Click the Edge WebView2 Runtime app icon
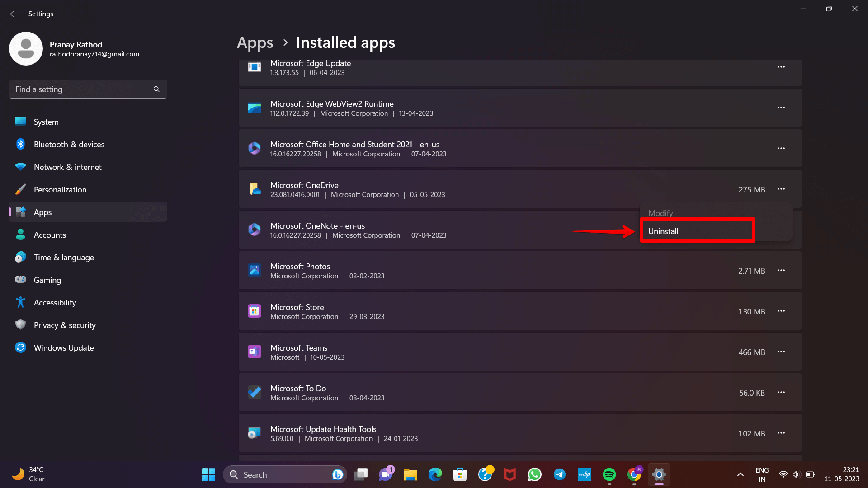Screen dimensions: 868x488 coord(255,108)
